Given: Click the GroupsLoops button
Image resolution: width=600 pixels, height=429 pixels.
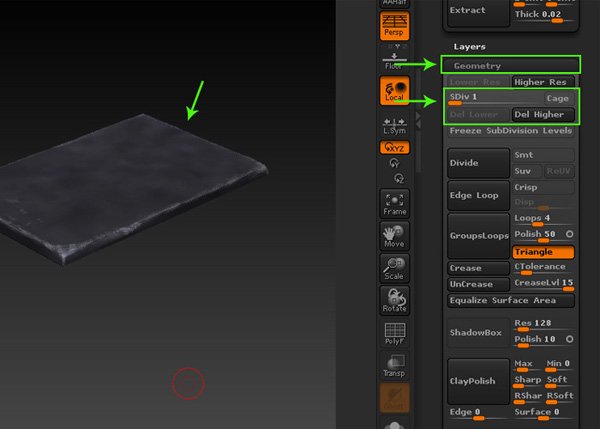Looking at the screenshot, I should (478, 236).
